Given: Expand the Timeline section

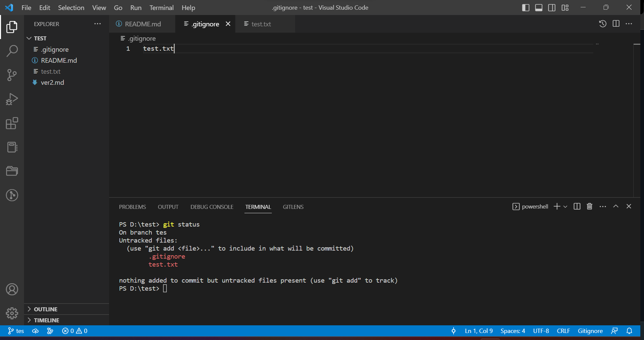Looking at the screenshot, I should point(46,320).
